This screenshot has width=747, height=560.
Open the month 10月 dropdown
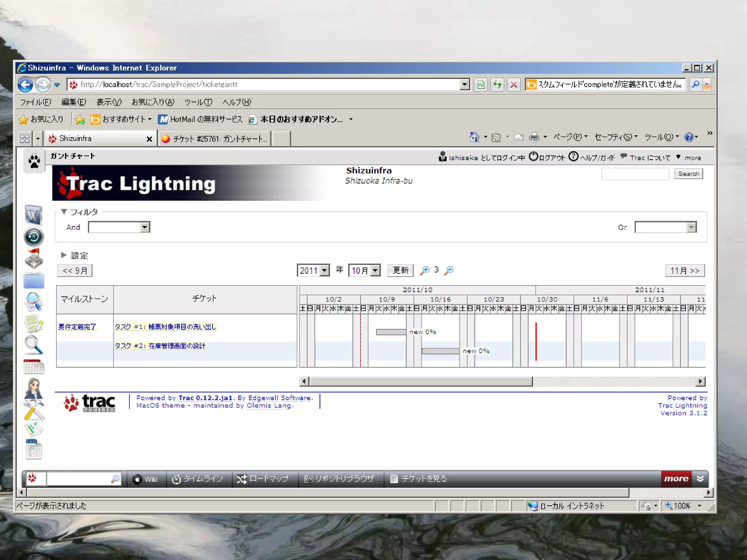click(x=375, y=271)
